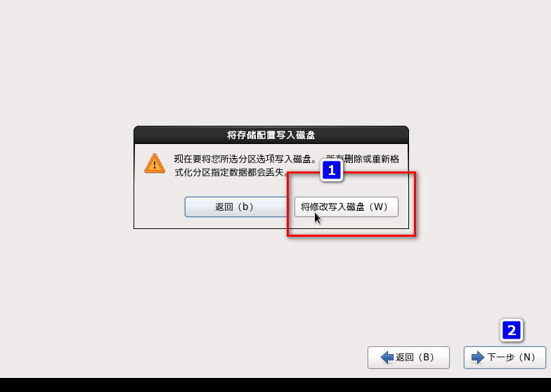Click the text line 式化分区指定数据都会丢失
The height and width of the screenshot is (392, 551).
click(x=229, y=173)
